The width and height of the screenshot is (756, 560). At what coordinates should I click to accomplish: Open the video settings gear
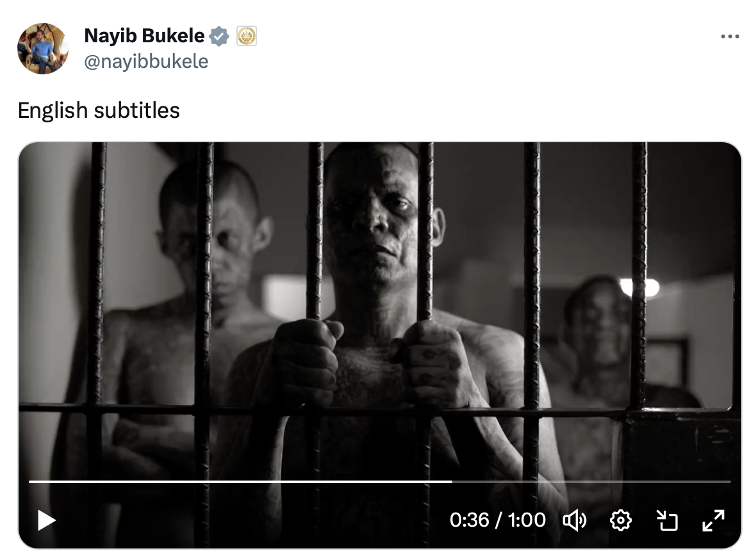[x=621, y=520]
